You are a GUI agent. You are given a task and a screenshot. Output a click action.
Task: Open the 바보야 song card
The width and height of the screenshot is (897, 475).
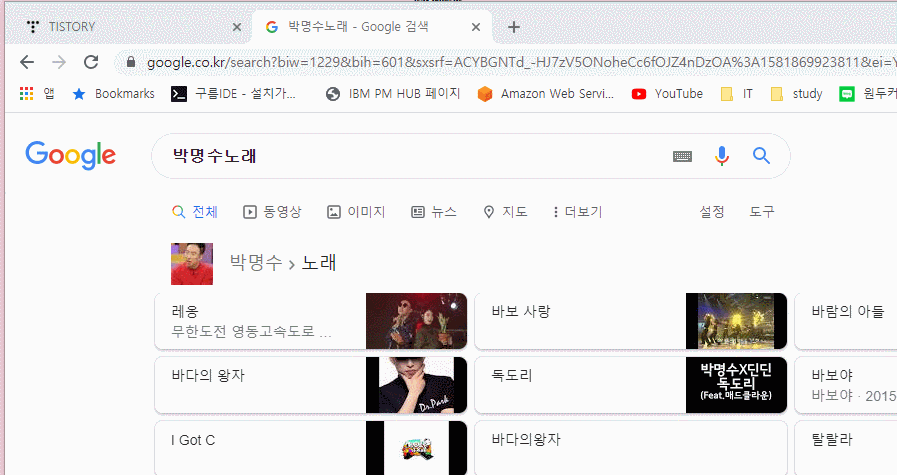(846, 385)
